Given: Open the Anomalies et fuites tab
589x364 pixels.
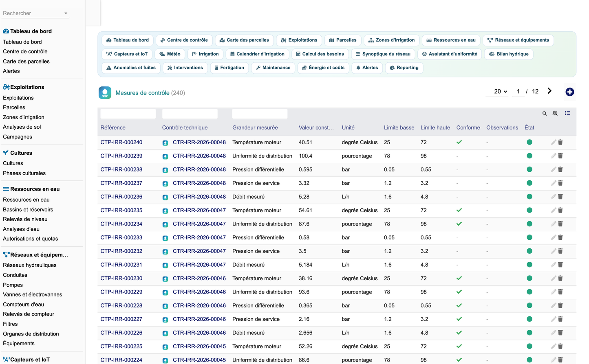Looking at the screenshot, I should tap(131, 68).
